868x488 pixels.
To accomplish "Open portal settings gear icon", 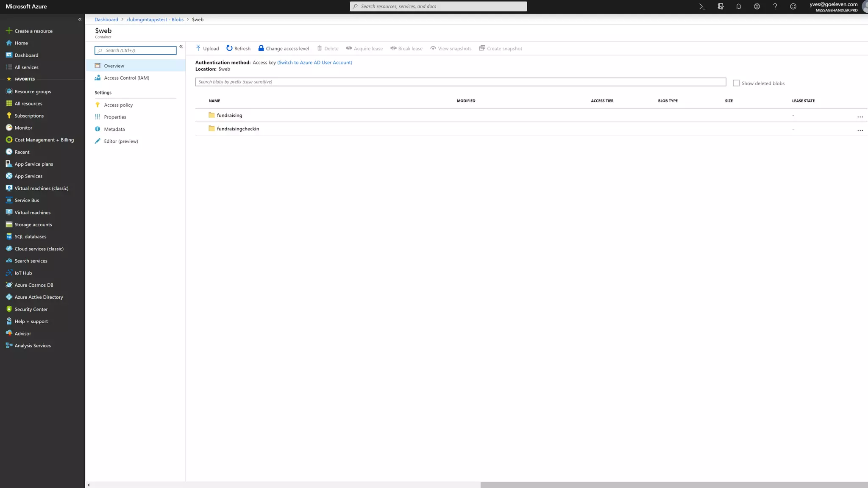I will coord(757,6).
